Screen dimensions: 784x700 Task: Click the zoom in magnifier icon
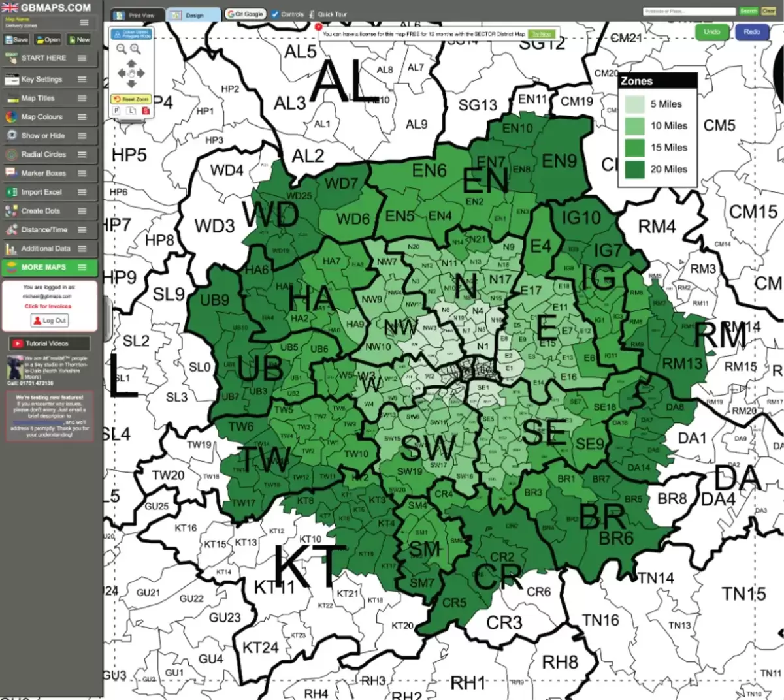[135, 48]
